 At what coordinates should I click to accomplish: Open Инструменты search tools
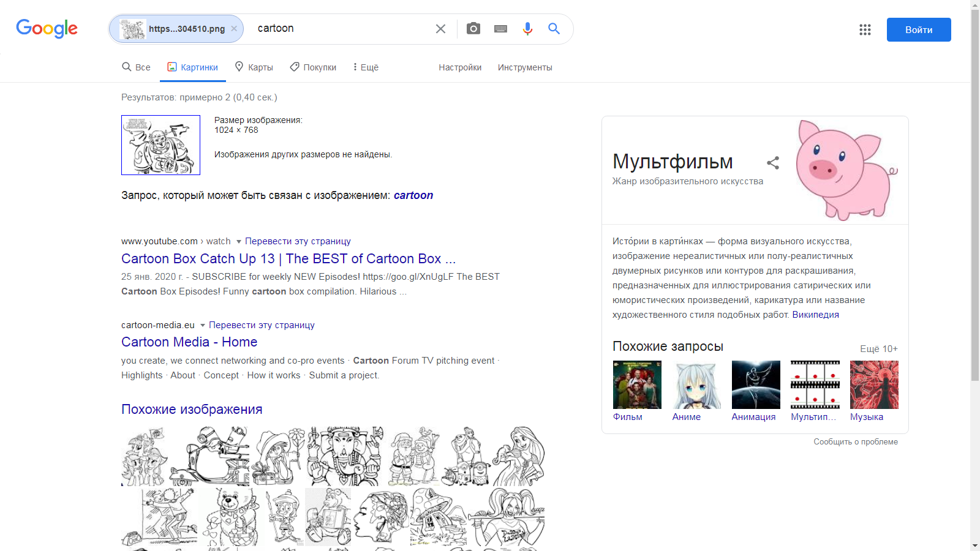point(525,67)
